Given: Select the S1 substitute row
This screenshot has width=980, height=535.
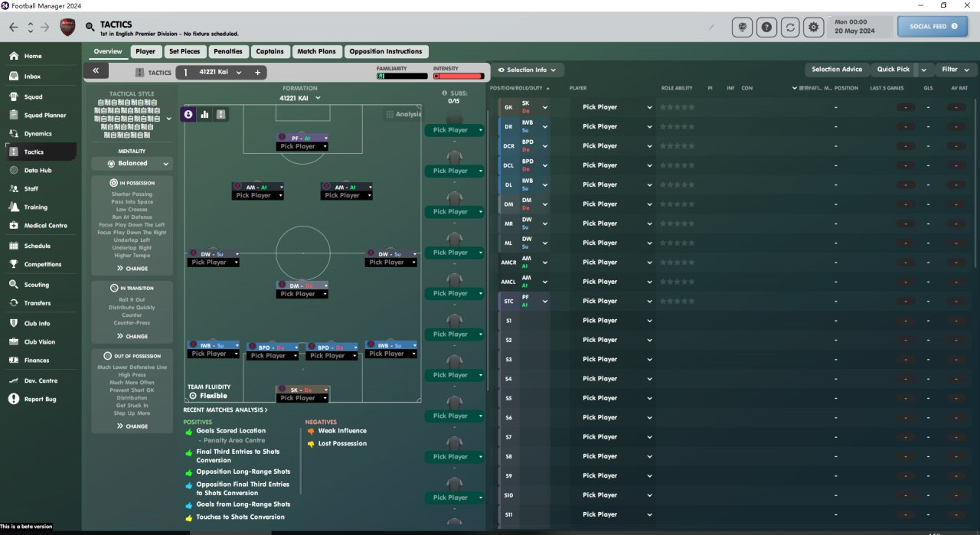Looking at the screenshot, I should tap(733, 321).
